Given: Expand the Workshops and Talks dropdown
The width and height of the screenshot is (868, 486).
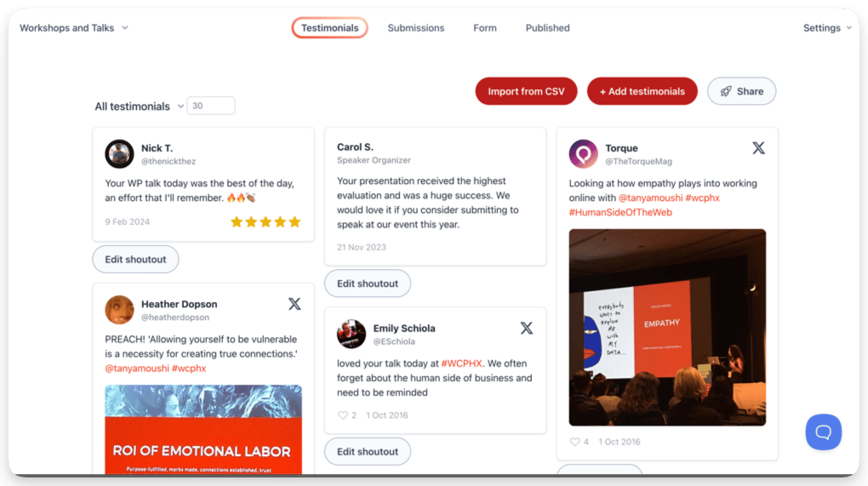Looking at the screenshot, I should 74,28.
